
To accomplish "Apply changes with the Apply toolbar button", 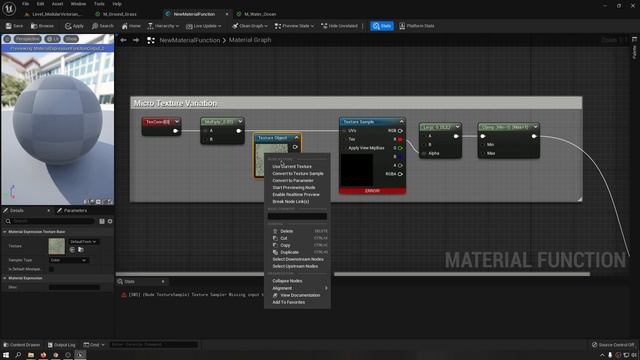I will coord(74,26).
